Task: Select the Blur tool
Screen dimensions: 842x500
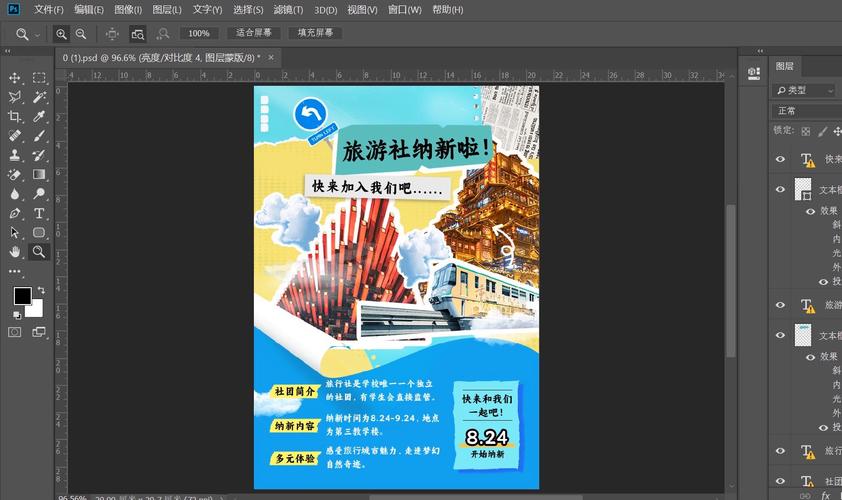Action: (x=14, y=194)
